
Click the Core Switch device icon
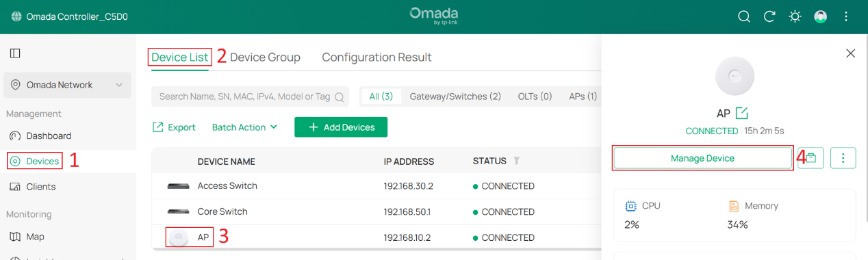pos(178,212)
